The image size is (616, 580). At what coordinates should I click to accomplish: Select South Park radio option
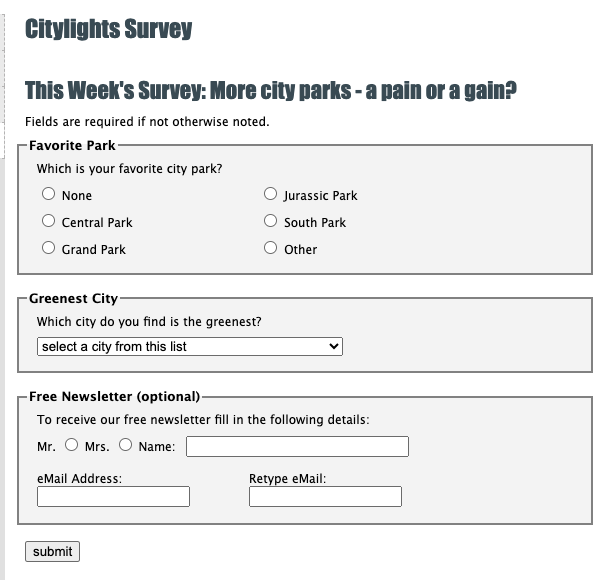point(270,221)
